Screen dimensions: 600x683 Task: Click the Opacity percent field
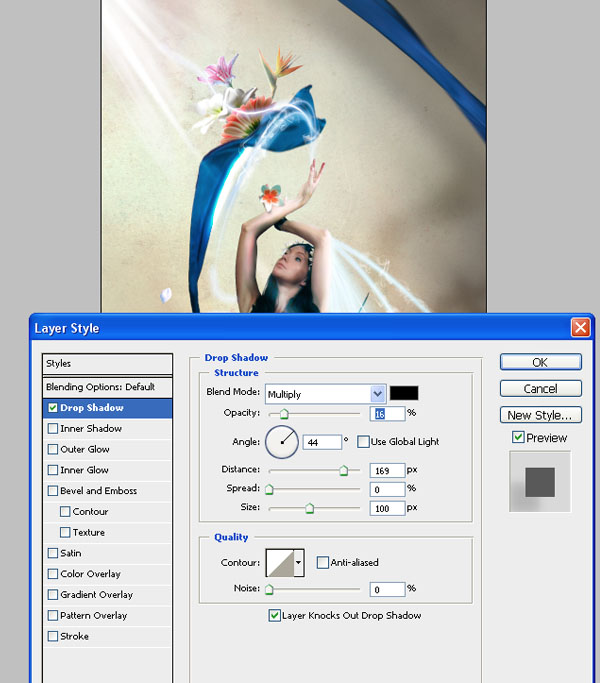tap(387, 414)
